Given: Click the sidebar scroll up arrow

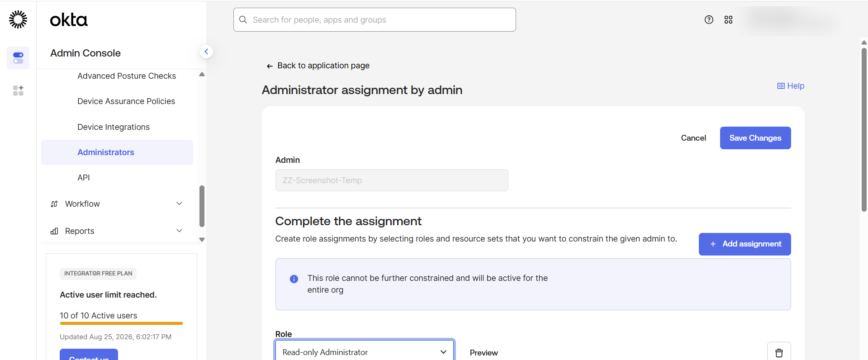Looking at the screenshot, I should pos(202,74).
